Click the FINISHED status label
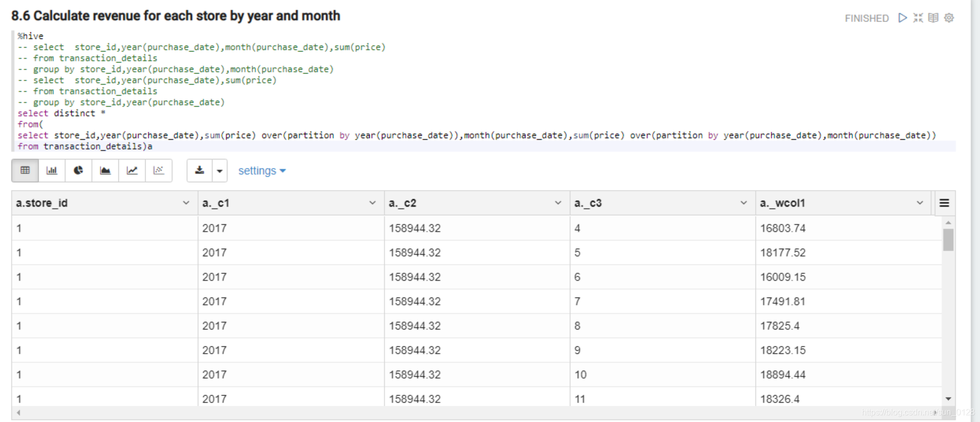The height and width of the screenshot is (422, 980). coord(867,18)
